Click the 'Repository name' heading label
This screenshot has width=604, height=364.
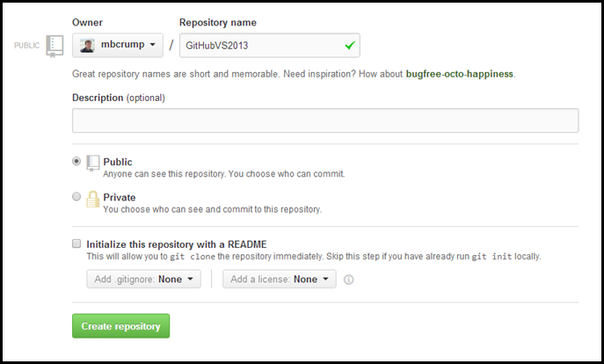[218, 22]
